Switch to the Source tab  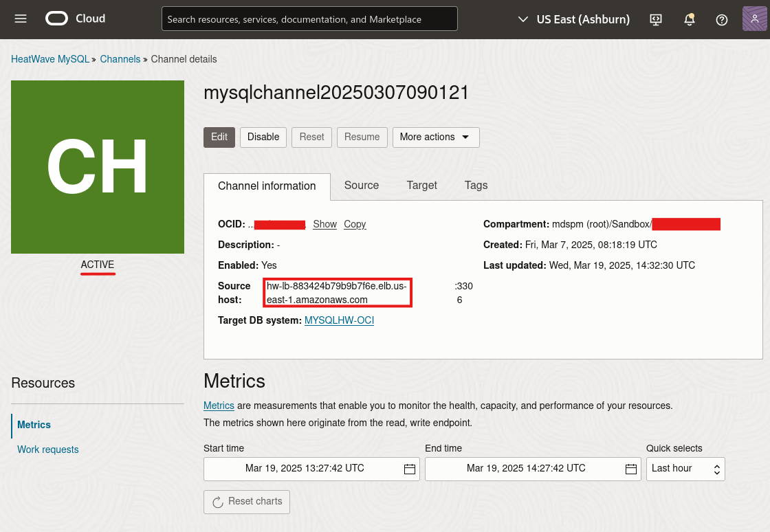click(362, 186)
